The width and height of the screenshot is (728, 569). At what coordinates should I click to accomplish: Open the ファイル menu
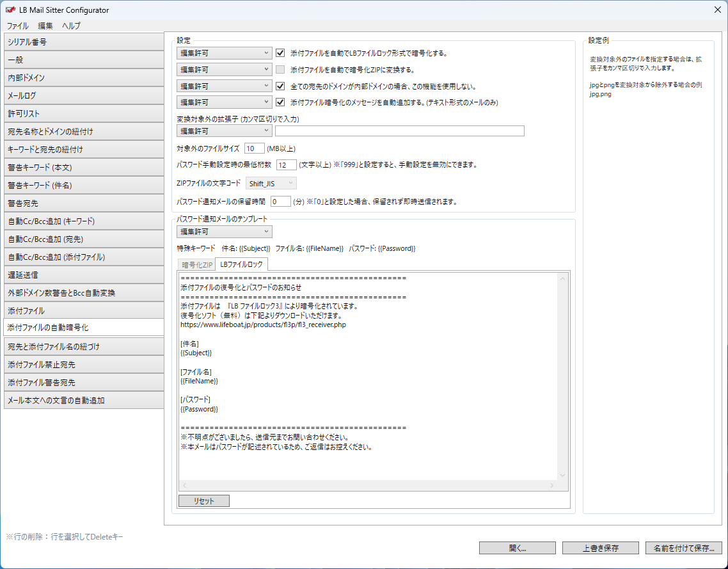click(17, 26)
